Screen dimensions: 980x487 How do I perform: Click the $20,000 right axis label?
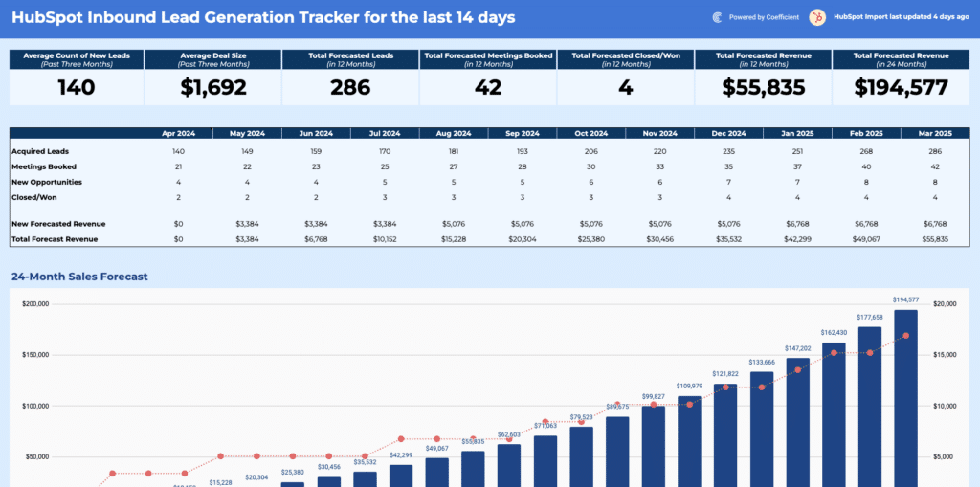pyautogui.click(x=944, y=304)
